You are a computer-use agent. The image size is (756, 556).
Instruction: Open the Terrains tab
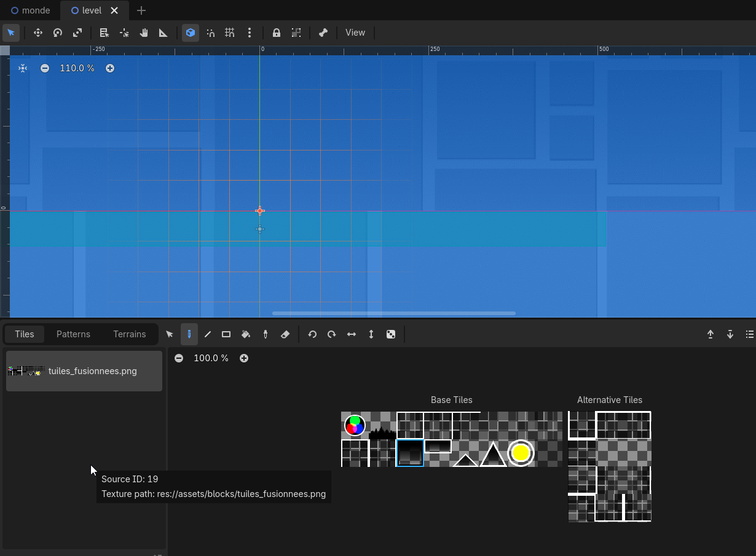[x=130, y=334]
